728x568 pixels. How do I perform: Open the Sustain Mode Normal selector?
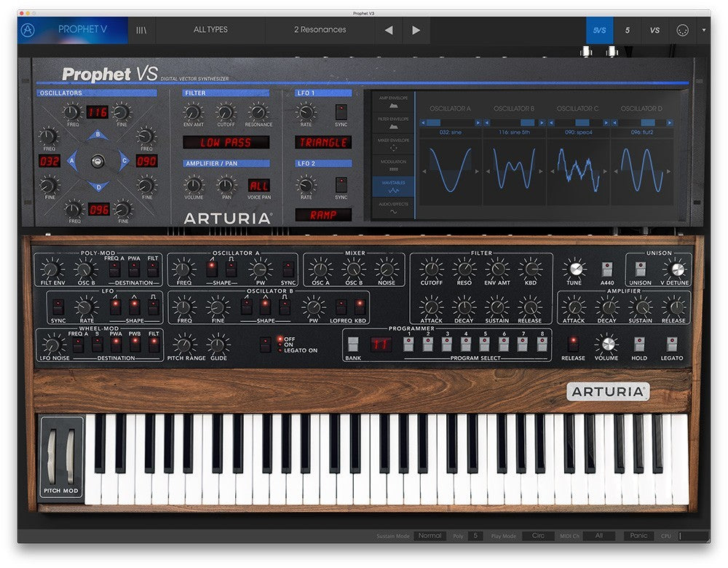pos(430,535)
